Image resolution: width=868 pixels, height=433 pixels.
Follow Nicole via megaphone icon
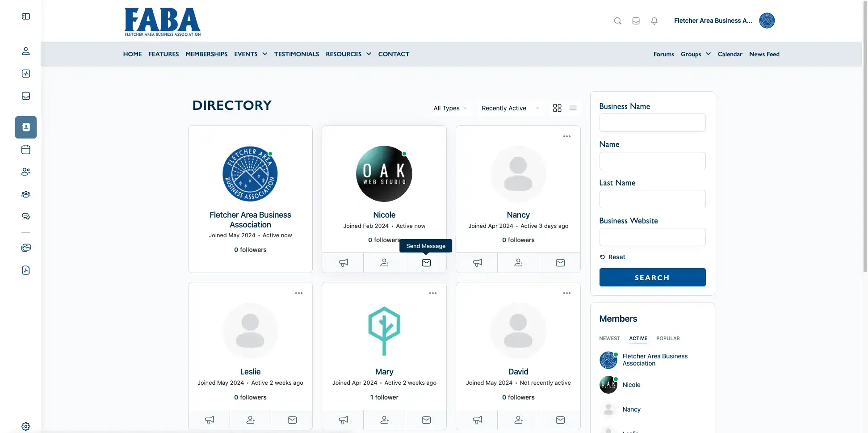pos(343,263)
